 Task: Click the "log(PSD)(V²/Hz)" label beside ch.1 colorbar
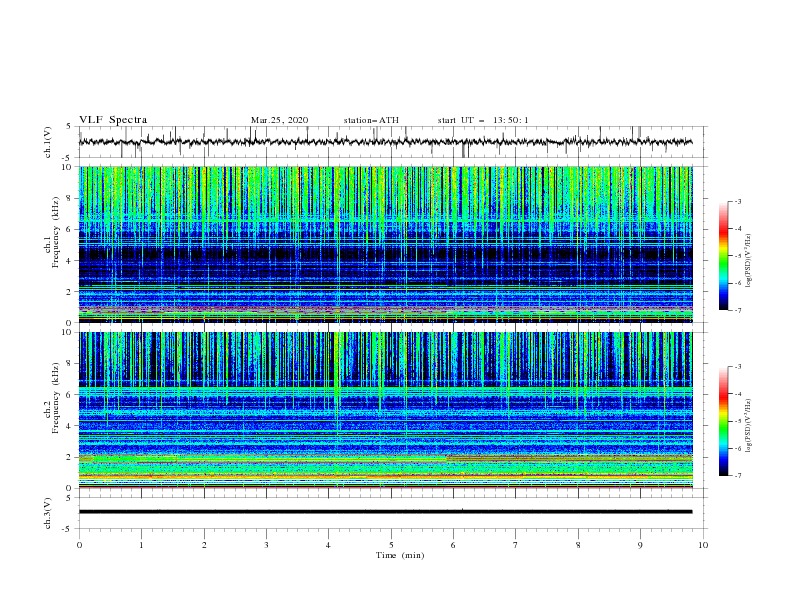[x=749, y=261]
